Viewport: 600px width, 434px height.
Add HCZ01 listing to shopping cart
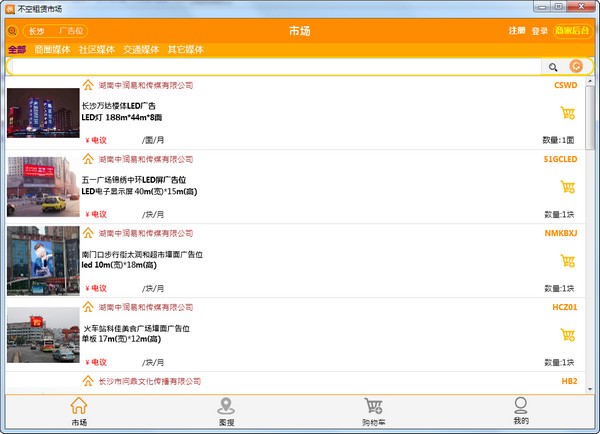point(568,335)
